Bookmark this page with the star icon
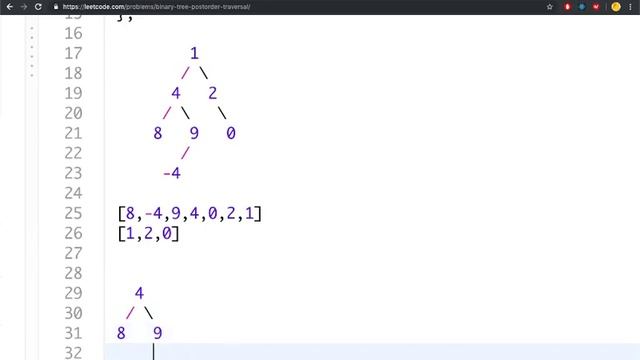Screen dimensions: 640x360 [x=550, y=7]
